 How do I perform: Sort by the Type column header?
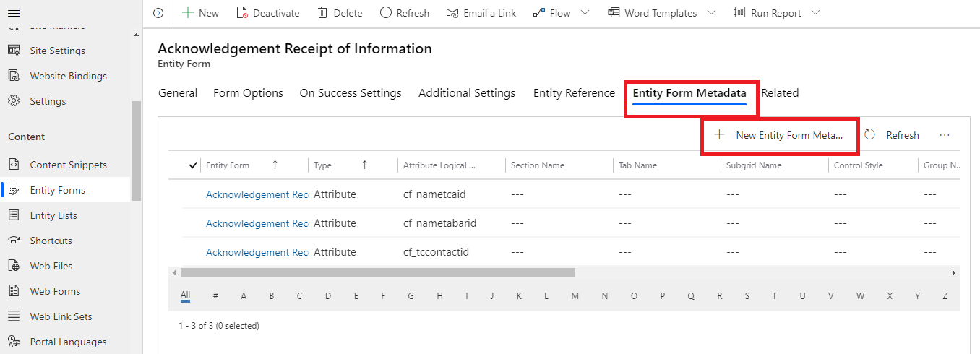pyautogui.click(x=323, y=165)
